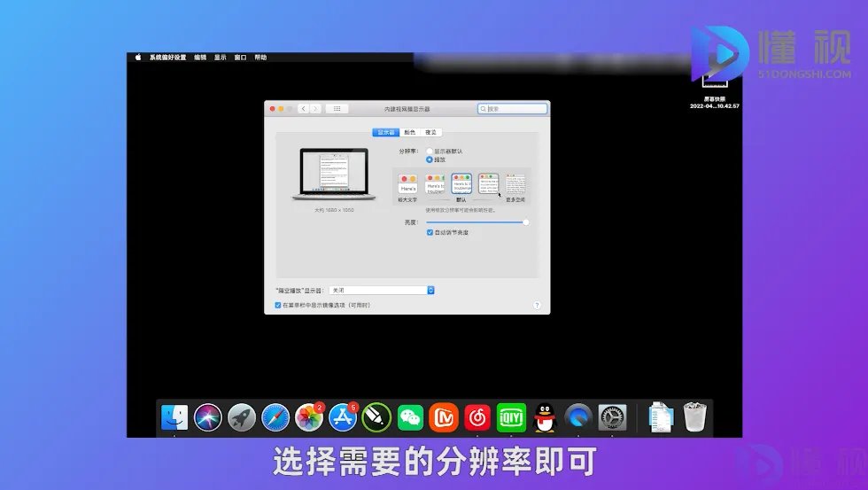Choose the 较大文字 scaling thumbnail
868x490 pixels.
pos(408,184)
